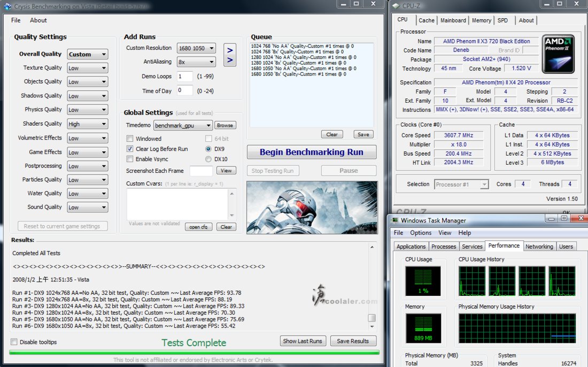This screenshot has height=367, width=588.
Task: Open CPU-Z processor Selection dropdown
Action: 462,184
